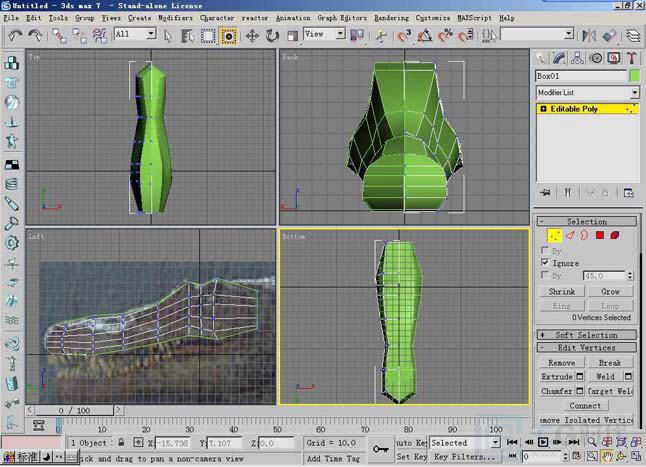The height and width of the screenshot is (467, 646).
Task: Click the Remove button
Action: click(562, 363)
